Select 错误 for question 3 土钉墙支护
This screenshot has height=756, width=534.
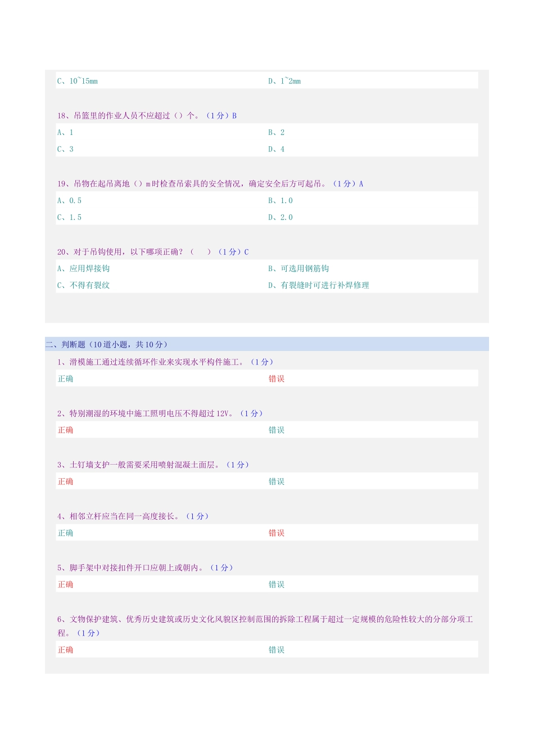tap(277, 482)
